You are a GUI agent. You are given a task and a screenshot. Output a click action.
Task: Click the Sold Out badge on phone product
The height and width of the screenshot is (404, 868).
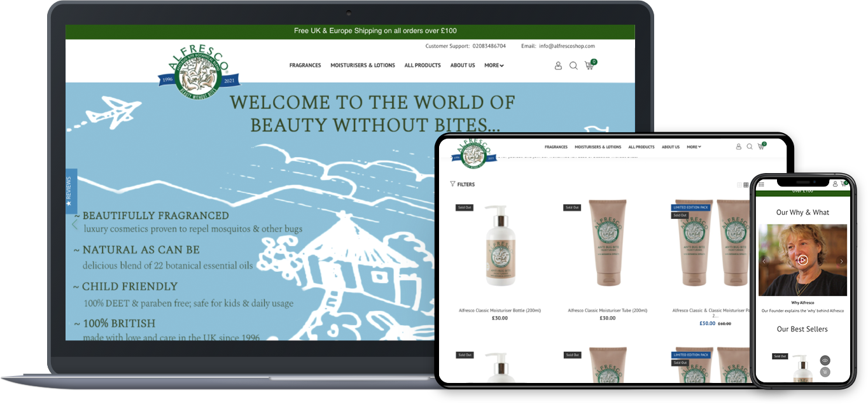coord(780,356)
